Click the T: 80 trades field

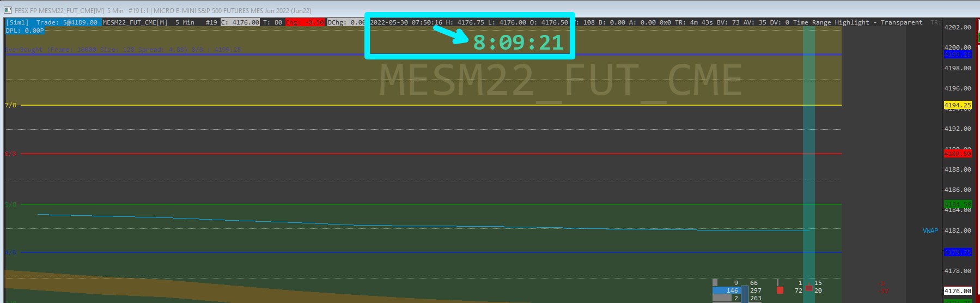(x=272, y=22)
